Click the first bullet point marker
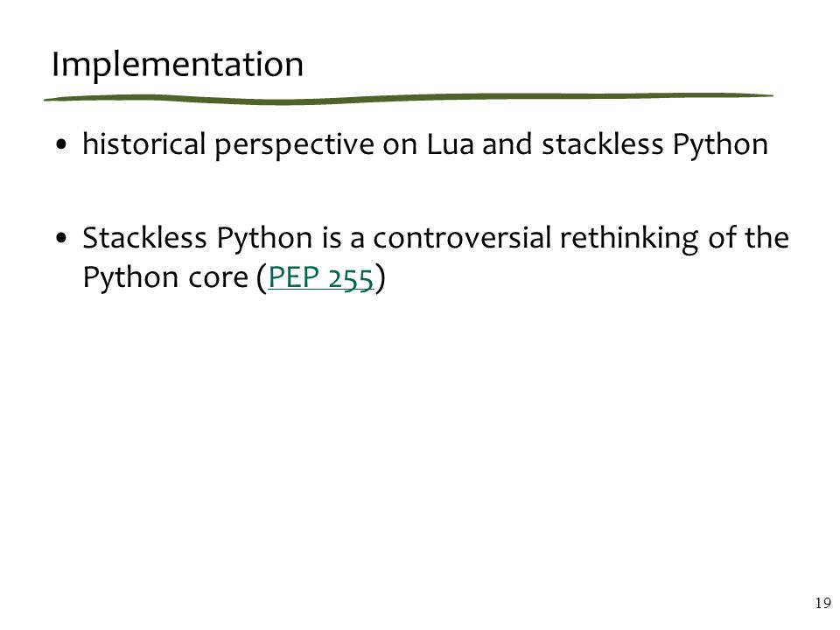This screenshot has height=630, width=840. pyautogui.click(x=61, y=144)
